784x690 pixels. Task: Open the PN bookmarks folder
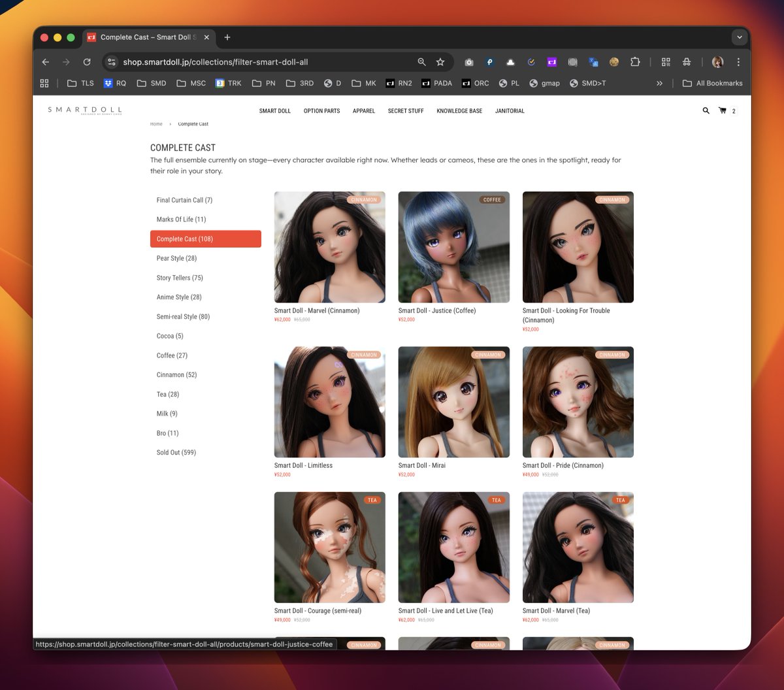(x=264, y=83)
